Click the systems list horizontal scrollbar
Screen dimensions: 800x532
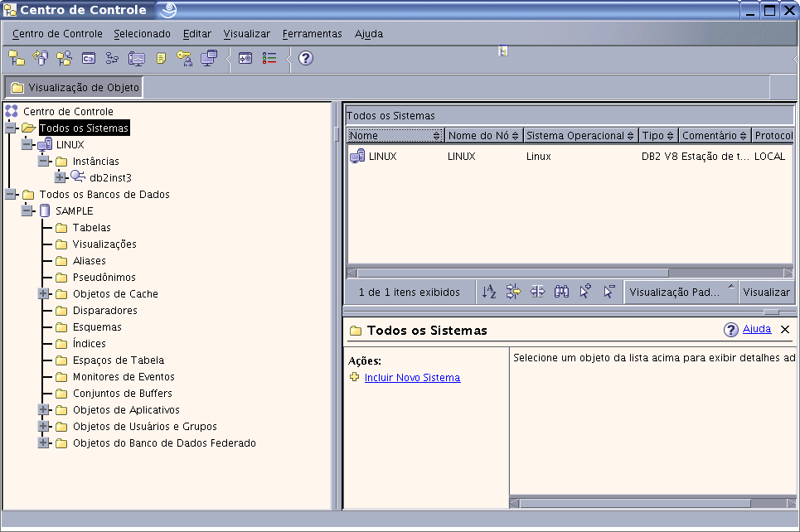[512, 273]
